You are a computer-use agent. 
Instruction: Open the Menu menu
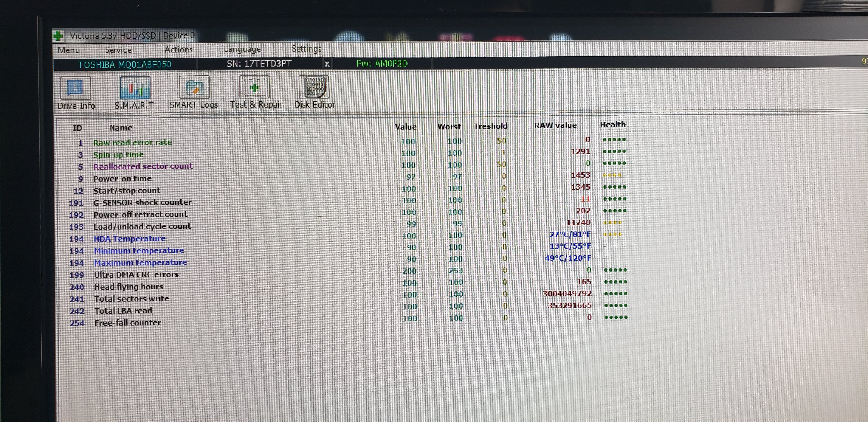(x=69, y=50)
